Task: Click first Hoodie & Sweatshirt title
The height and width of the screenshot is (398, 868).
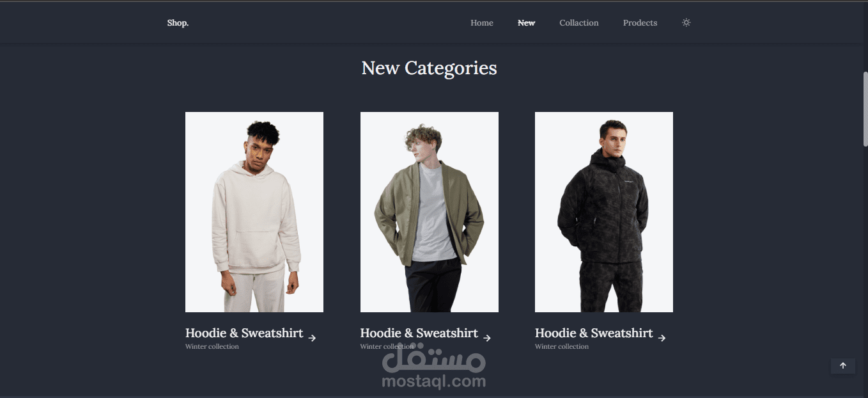Action: tap(244, 333)
